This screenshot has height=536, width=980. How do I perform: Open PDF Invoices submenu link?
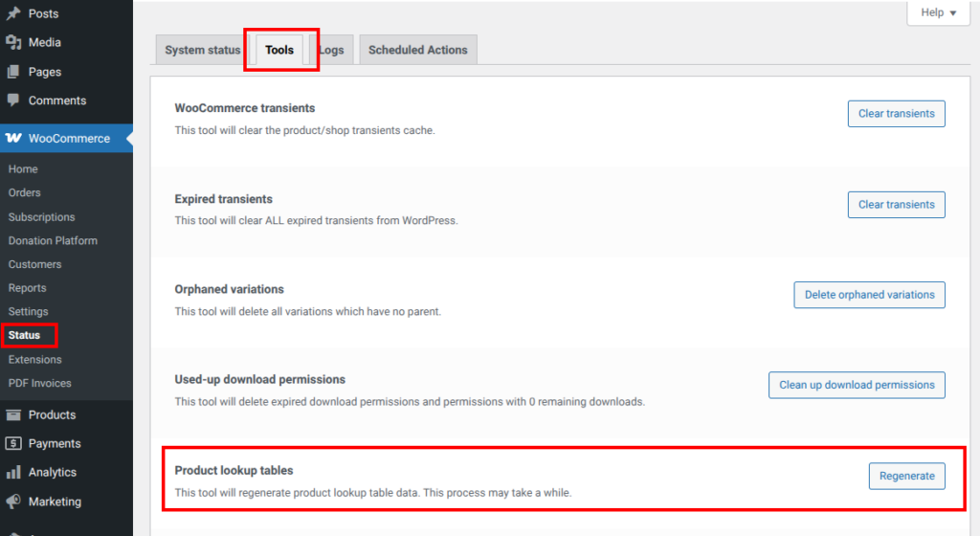click(40, 383)
